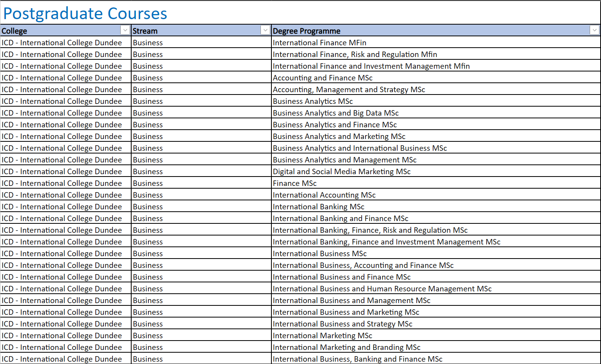Viewport: 601px width, 364px height.
Task: Click the Business cell in the International Business MSc row
Action: coord(201,253)
